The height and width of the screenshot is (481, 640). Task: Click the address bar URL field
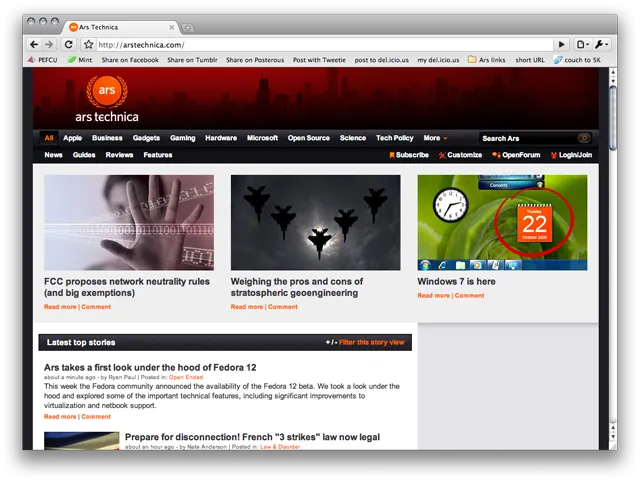click(324, 45)
